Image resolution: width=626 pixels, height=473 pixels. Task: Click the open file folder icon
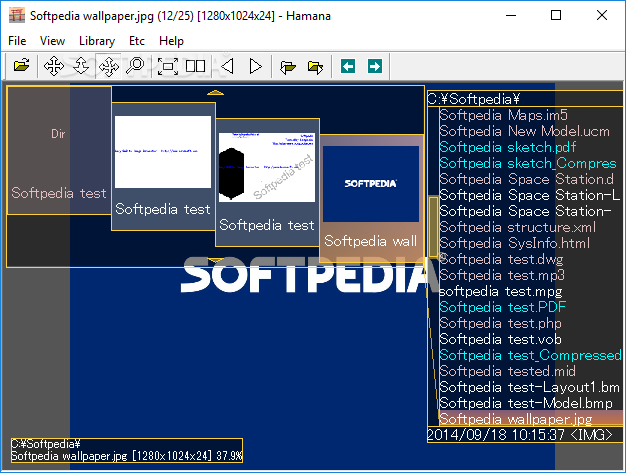pos(21,65)
